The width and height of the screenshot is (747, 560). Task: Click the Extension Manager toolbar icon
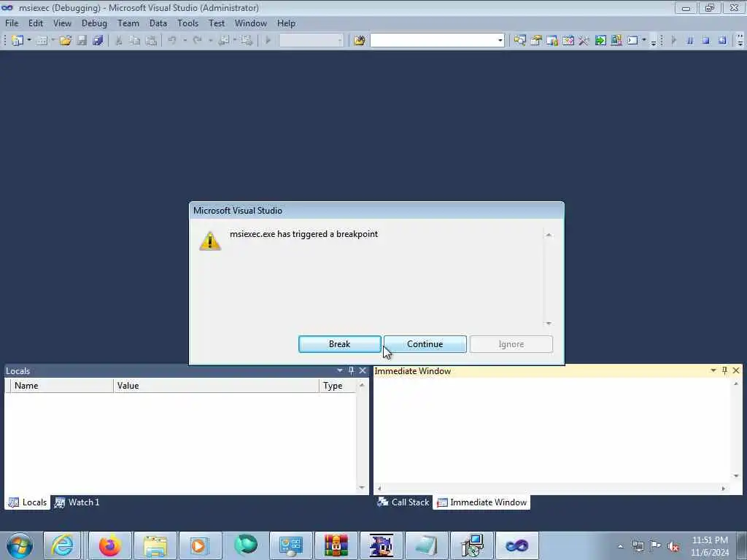pyautogui.click(x=616, y=41)
